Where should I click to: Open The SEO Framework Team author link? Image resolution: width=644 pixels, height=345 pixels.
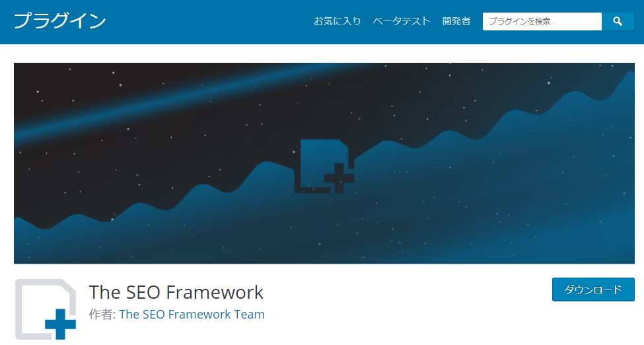[x=192, y=315]
